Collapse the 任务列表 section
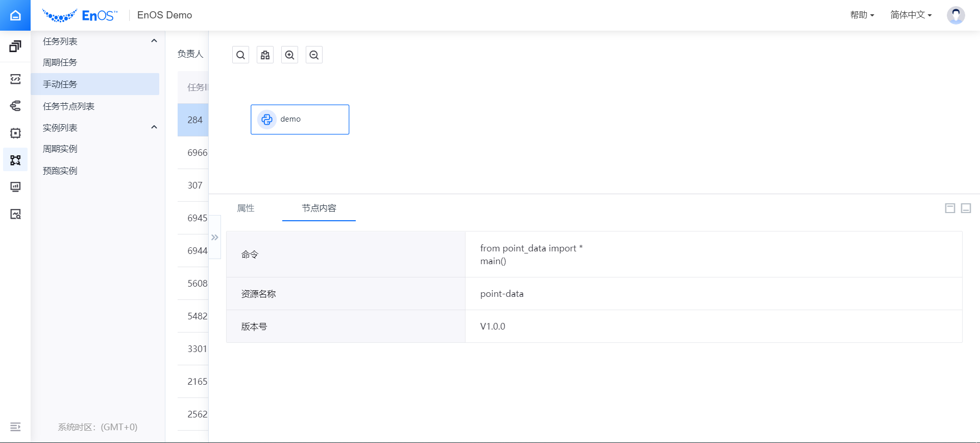The width and height of the screenshot is (980, 443). (x=154, y=41)
